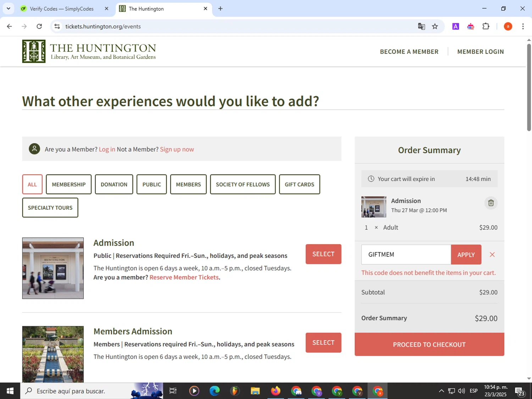Open Microsoft Edge from the taskbar

pos(215,391)
